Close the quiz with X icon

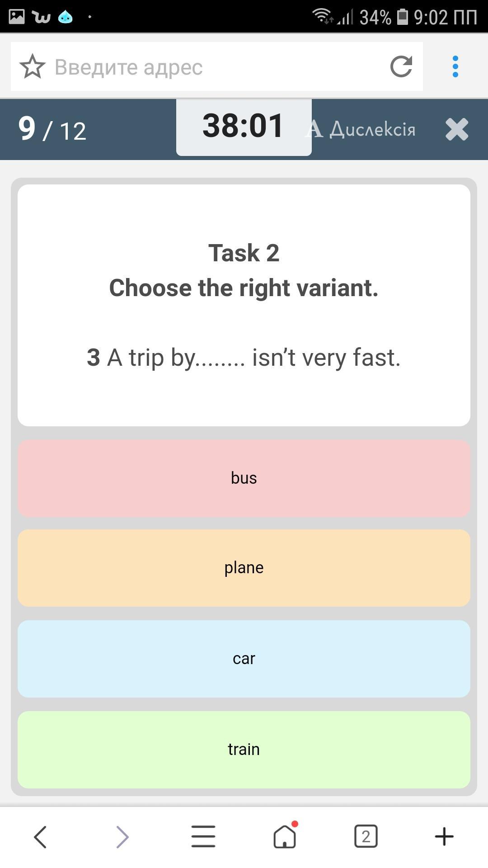(457, 130)
